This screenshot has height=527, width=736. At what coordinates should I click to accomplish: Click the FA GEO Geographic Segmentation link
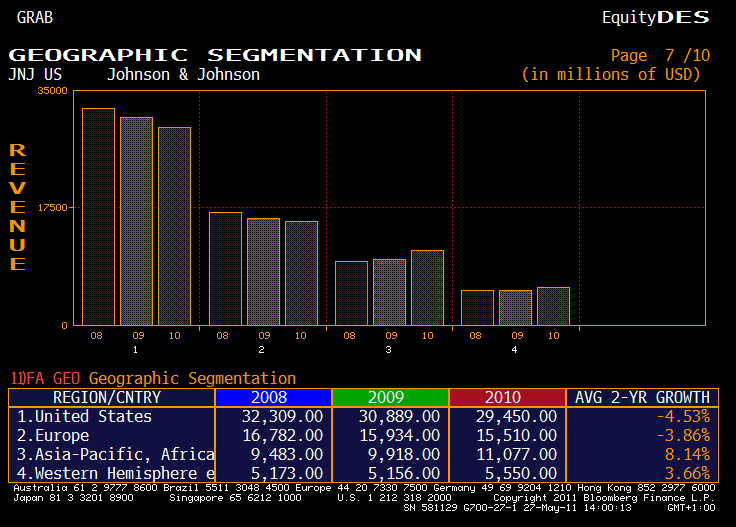point(153,378)
